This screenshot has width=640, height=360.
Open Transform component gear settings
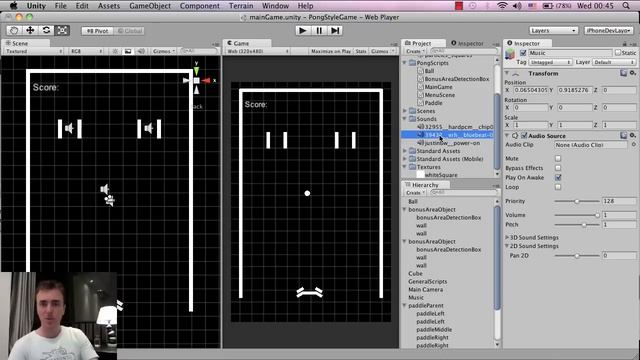632,73
